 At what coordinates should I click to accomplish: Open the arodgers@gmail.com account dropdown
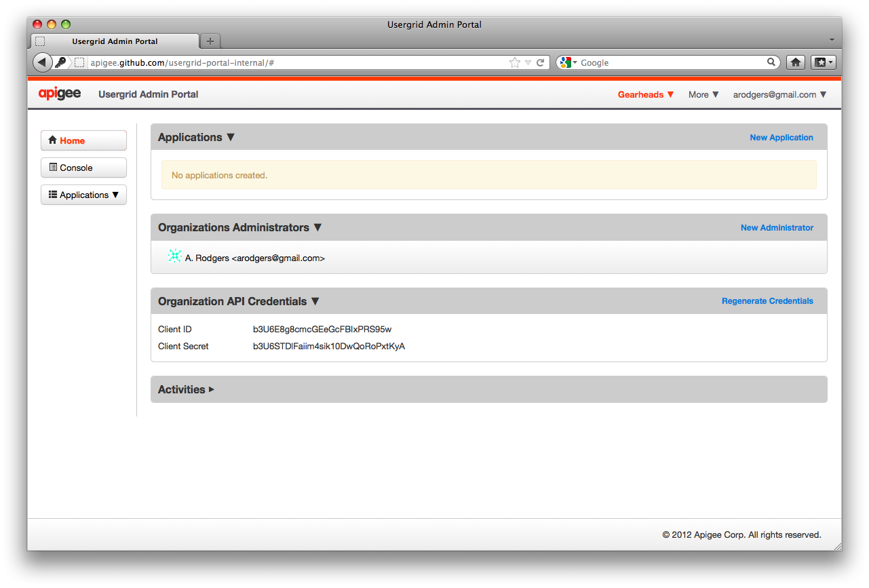click(779, 95)
